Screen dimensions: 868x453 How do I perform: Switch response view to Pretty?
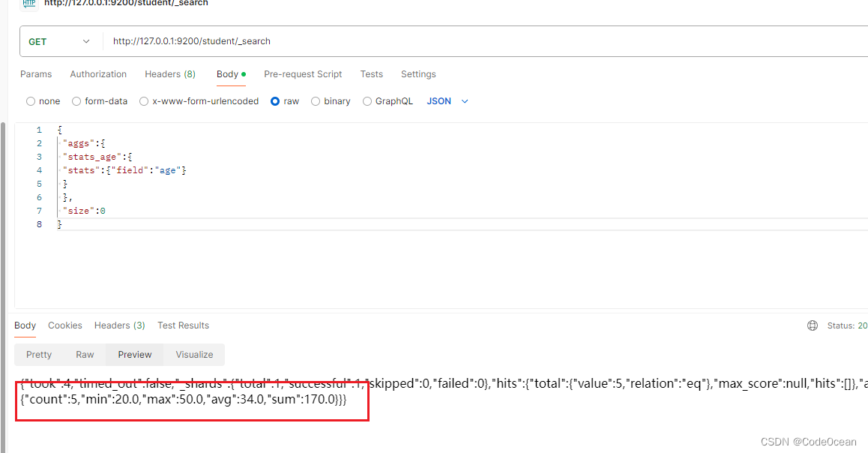(39, 355)
